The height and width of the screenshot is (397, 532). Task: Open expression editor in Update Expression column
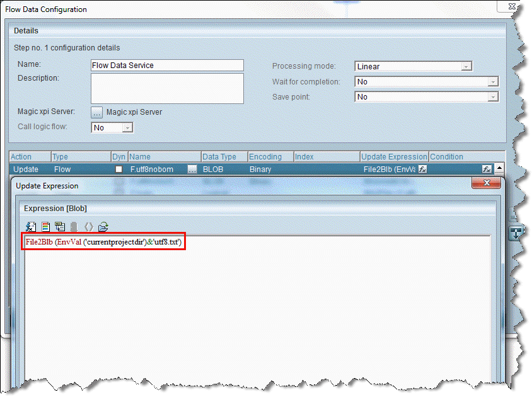pos(423,170)
